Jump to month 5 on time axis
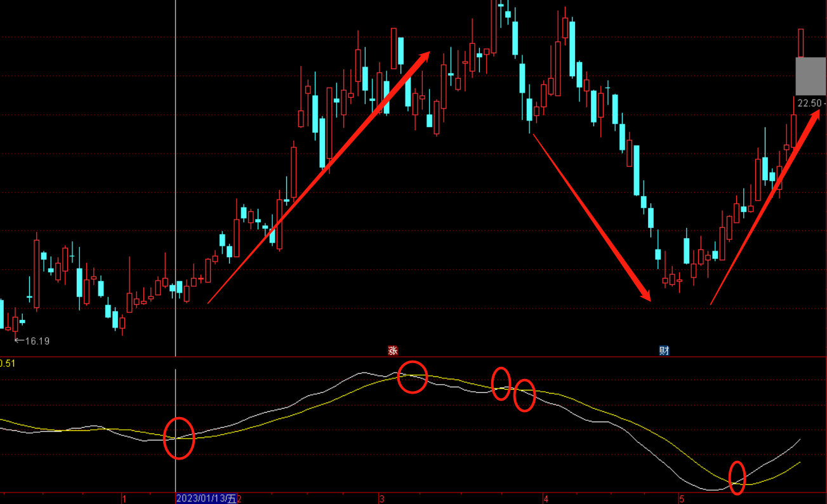Image resolution: width=827 pixels, height=504 pixels. pyautogui.click(x=682, y=499)
